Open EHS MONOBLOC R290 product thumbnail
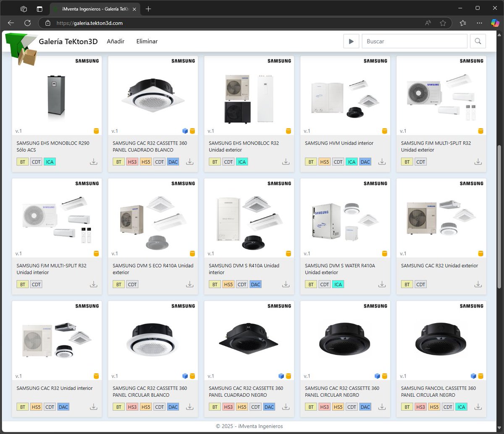The height and width of the screenshot is (434, 504). 57,95
